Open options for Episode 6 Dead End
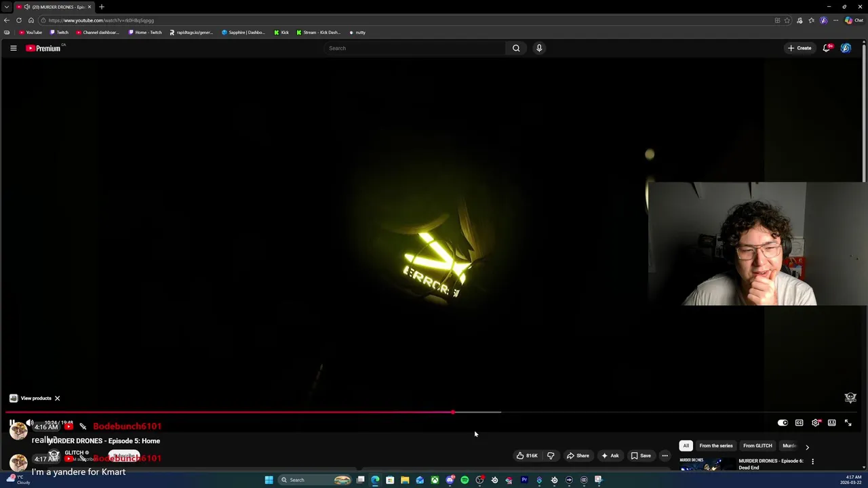This screenshot has height=488, width=868. [812, 462]
